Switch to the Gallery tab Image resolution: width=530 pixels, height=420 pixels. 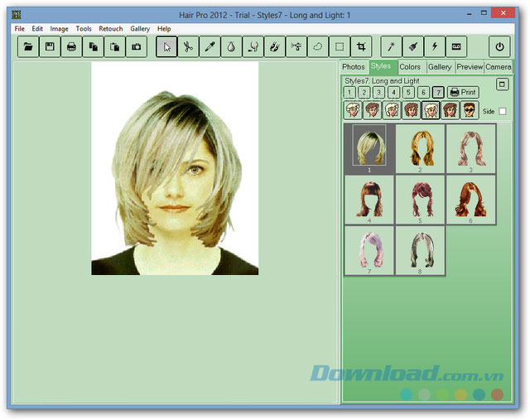coord(440,67)
